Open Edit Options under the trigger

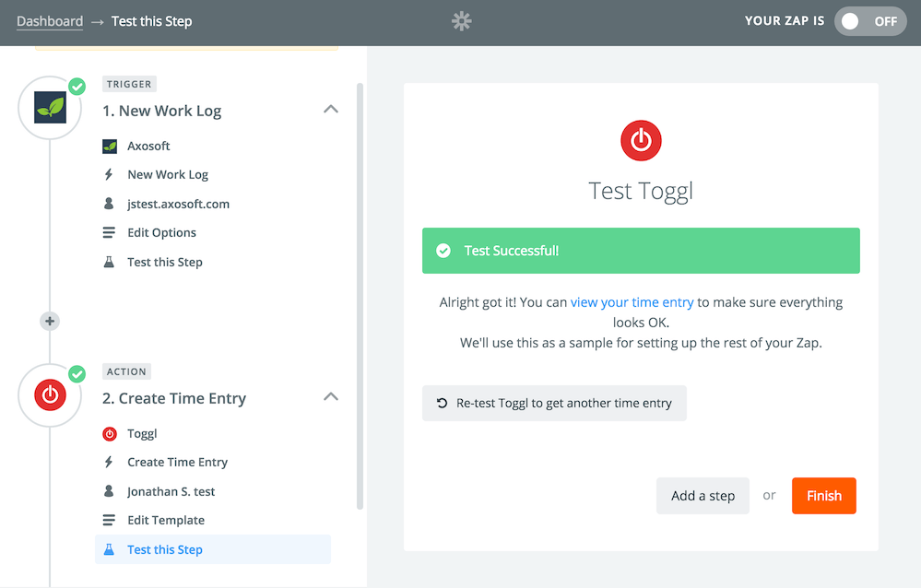pyautogui.click(x=161, y=232)
